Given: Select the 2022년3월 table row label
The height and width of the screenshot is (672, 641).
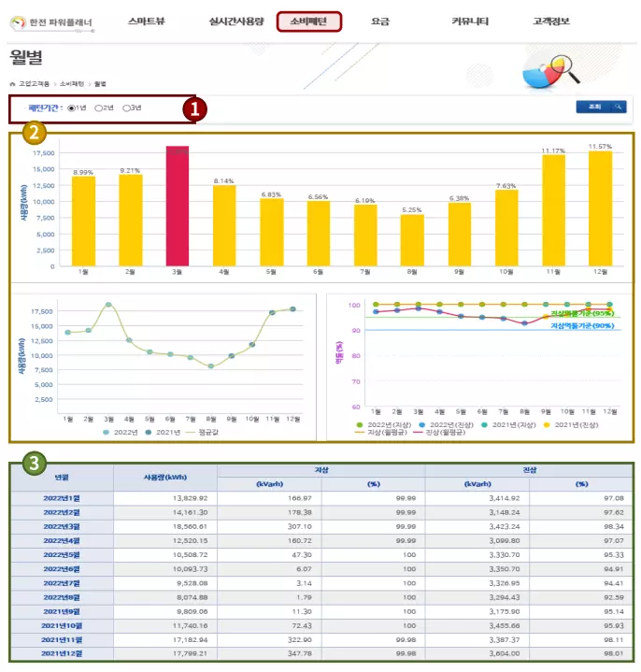Looking at the screenshot, I should tap(62, 527).
